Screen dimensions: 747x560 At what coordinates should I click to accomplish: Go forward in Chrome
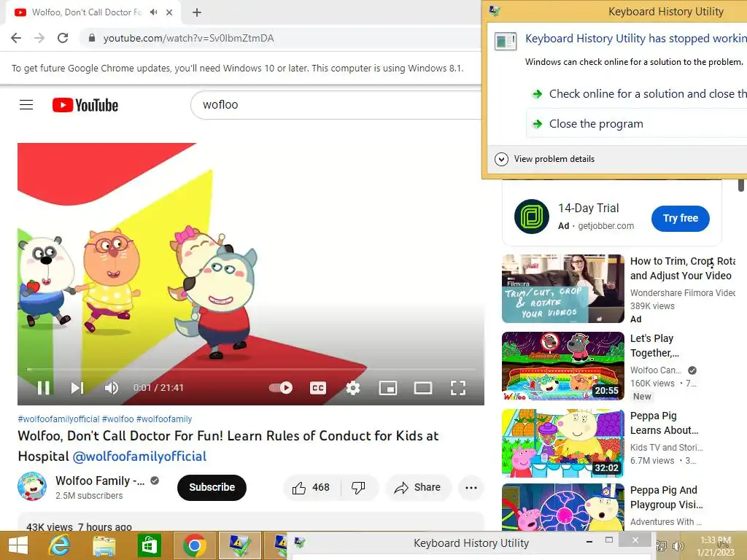point(39,38)
